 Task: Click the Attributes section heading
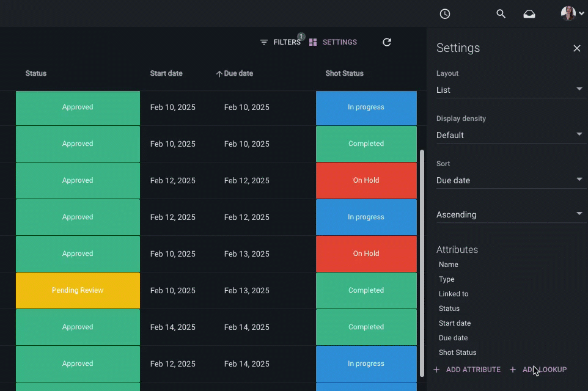point(457,250)
